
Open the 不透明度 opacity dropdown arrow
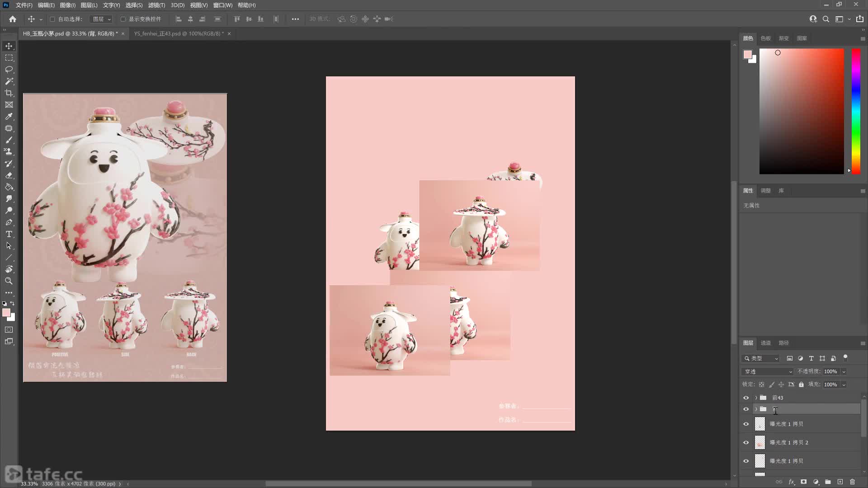point(844,371)
